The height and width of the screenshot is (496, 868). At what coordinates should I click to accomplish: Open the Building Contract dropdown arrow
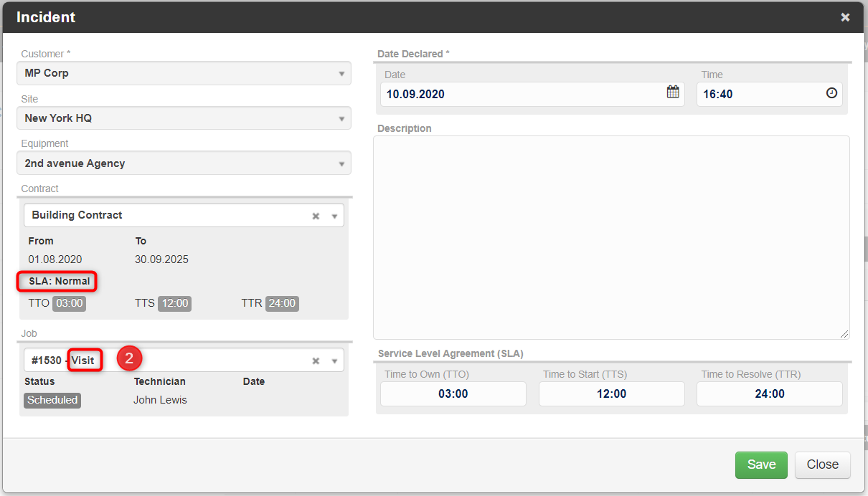(334, 216)
